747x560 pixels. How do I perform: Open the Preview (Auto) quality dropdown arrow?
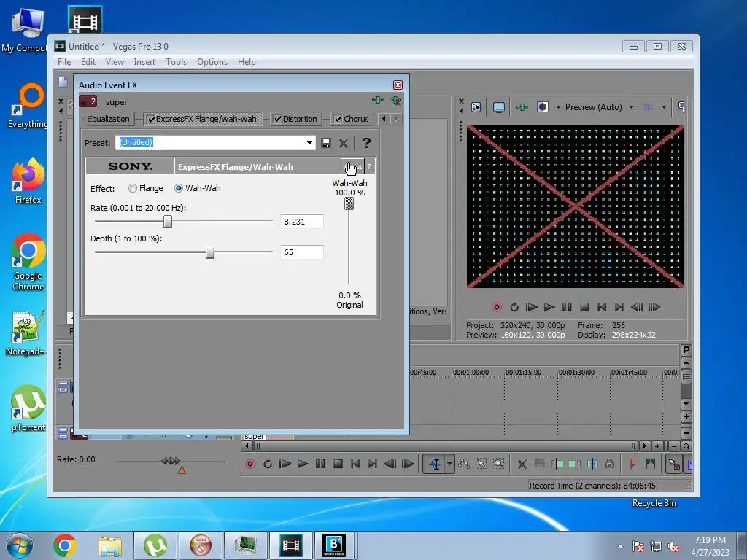(x=631, y=107)
